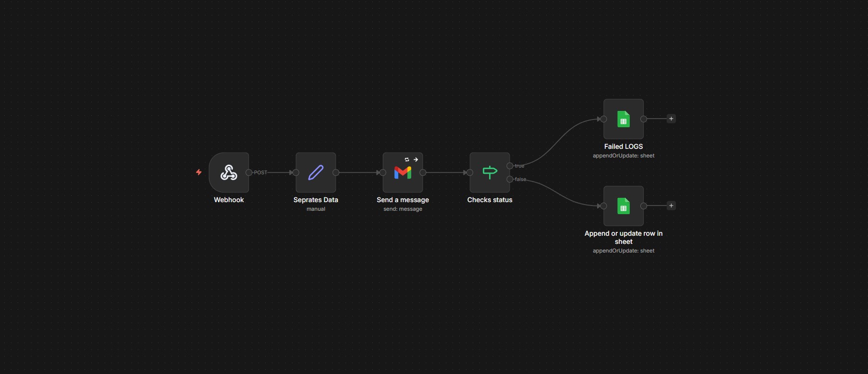Select the Failed LOGS Google Sheets node
The image size is (868, 374).
tap(623, 119)
